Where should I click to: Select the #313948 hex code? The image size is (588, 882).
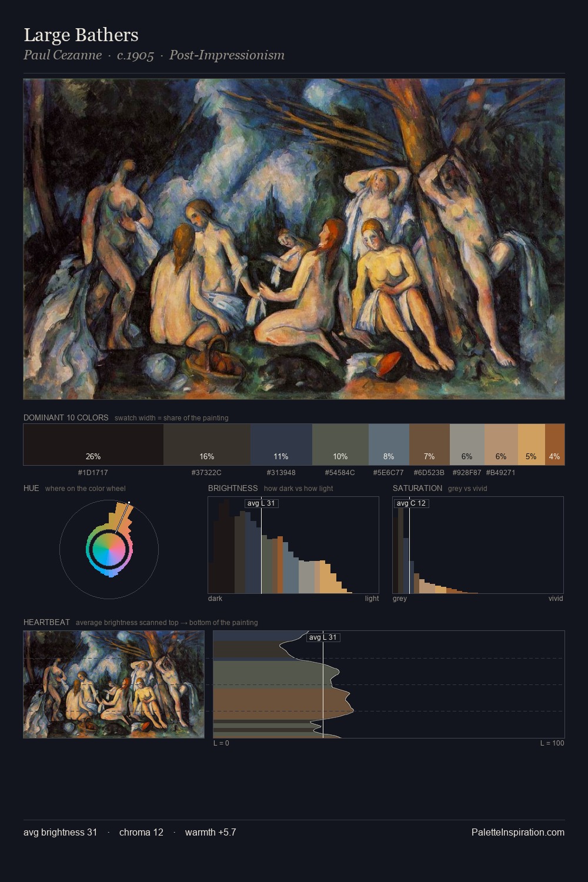pyautogui.click(x=281, y=473)
